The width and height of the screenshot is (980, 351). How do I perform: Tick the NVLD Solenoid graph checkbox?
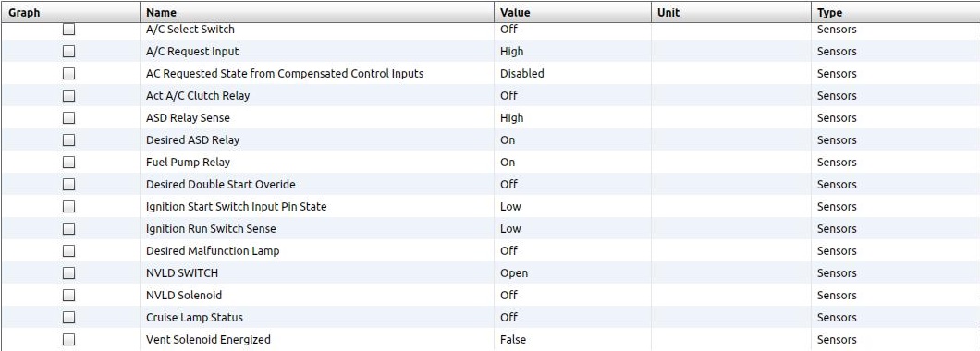click(x=68, y=295)
